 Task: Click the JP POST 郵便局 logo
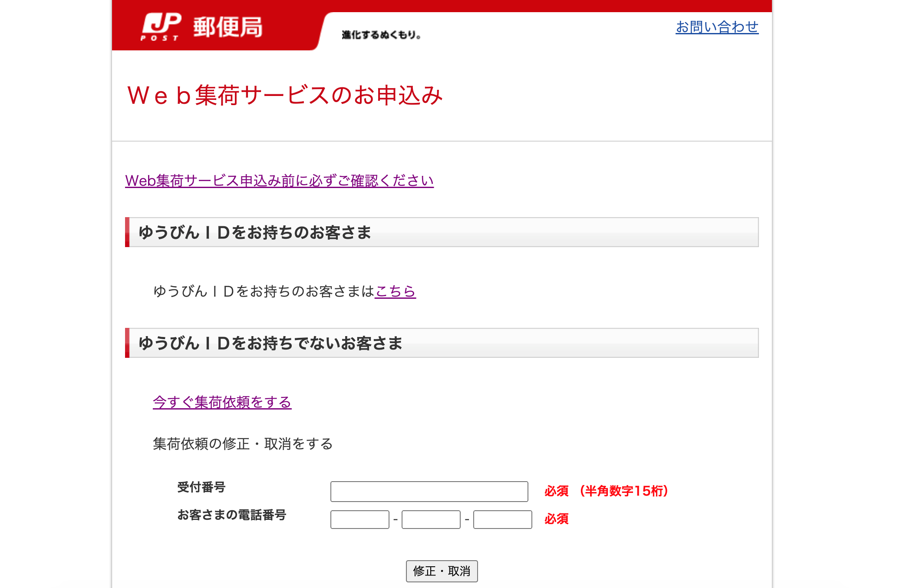(x=202, y=27)
